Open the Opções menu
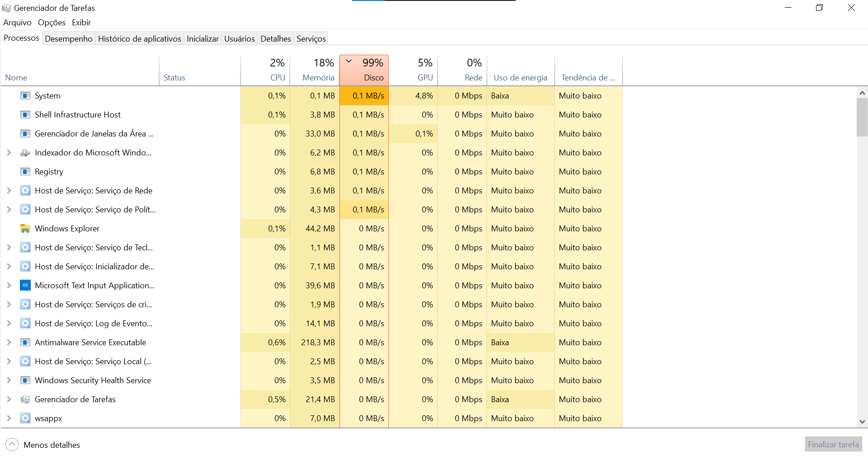Image resolution: width=868 pixels, height=460 pixels. pyautogui.click(x=52, y=23)
